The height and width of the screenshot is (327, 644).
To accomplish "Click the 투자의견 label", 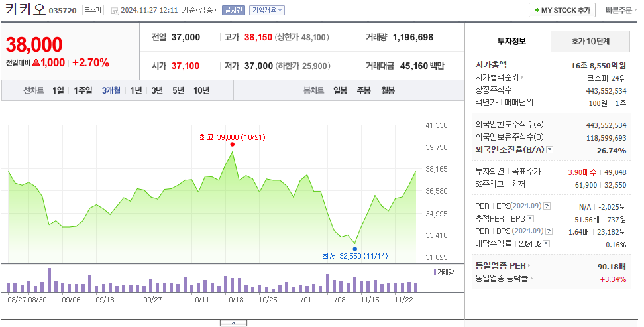I will point(490,172).
